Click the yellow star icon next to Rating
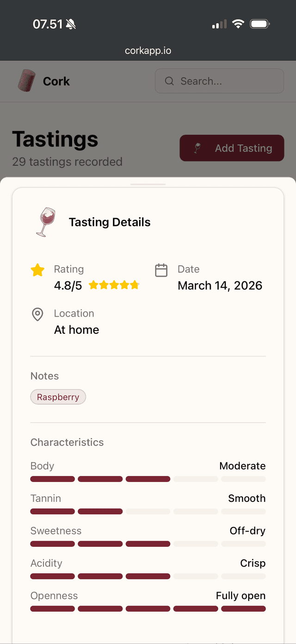Viewport: 296px width, 644px height. pyautogui.click(x=37, y=270)
